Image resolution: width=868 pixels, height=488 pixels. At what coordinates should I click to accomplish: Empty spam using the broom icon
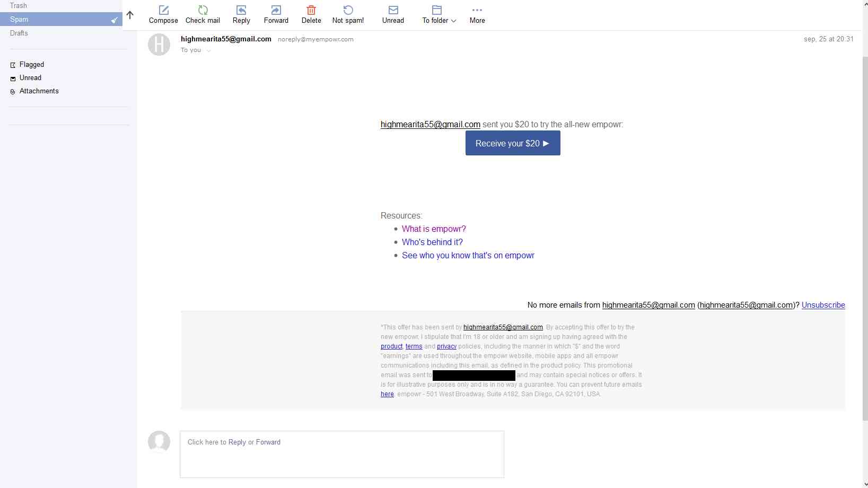(114, 20)
